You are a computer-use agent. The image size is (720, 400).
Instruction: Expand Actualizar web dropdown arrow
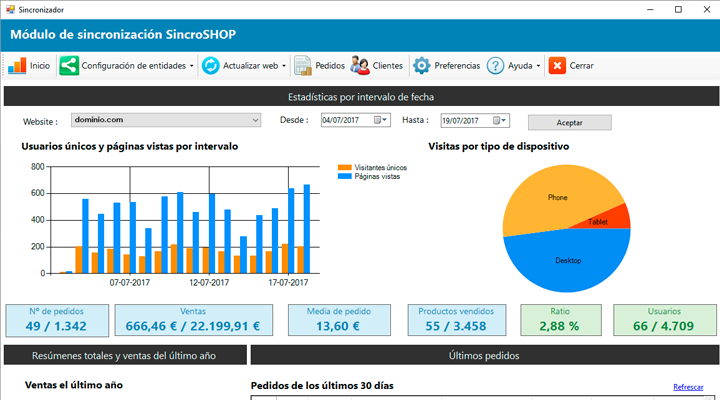click(x=284, y=66)
